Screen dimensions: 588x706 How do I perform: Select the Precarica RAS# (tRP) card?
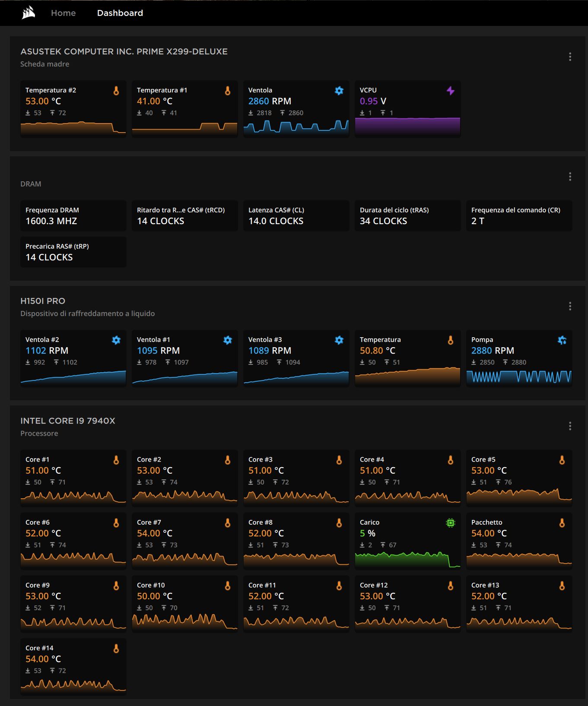73,252
